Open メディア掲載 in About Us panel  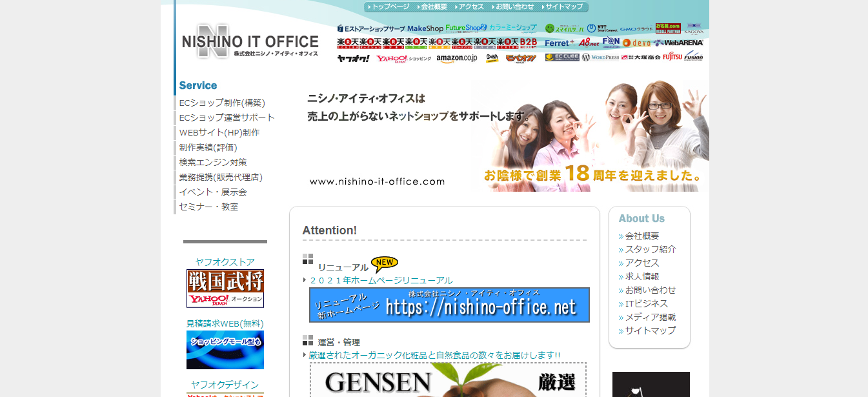[x=651, y=317]
